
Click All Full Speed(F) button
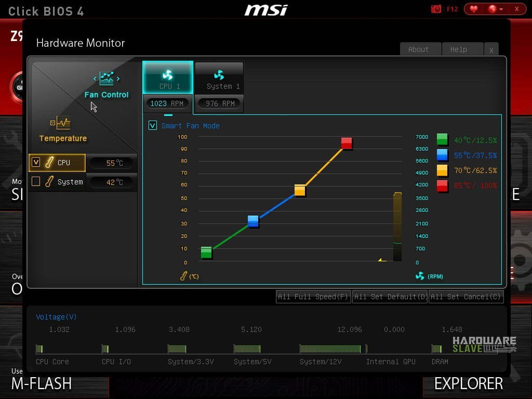(x=313, y=297)
